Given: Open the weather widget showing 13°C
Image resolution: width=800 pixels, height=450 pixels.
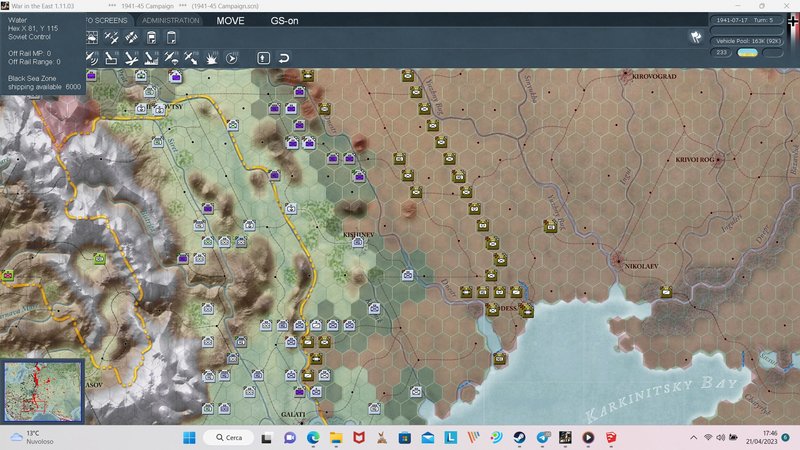Looking at the screenshot, I should point(32,437).
